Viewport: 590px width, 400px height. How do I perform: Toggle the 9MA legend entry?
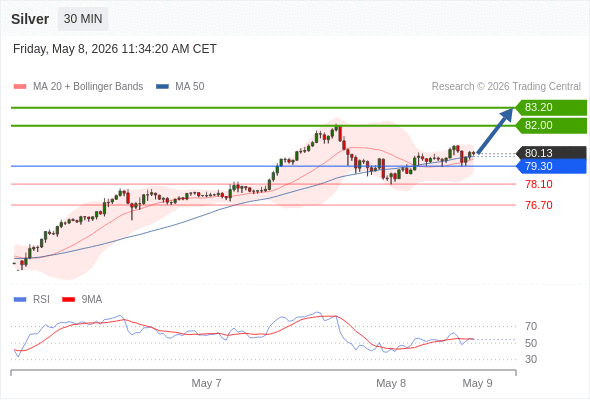[x=82, y=300]
